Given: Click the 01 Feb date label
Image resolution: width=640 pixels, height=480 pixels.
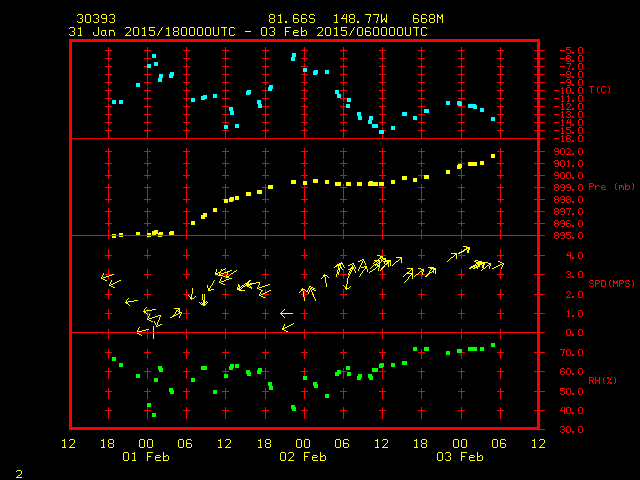Looking at the screenshot, I should coord(146,457).
